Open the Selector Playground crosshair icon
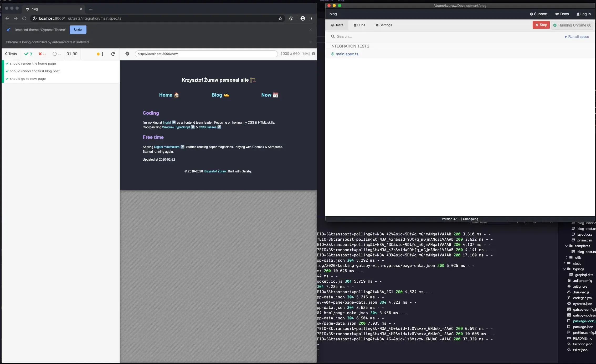 127,54
